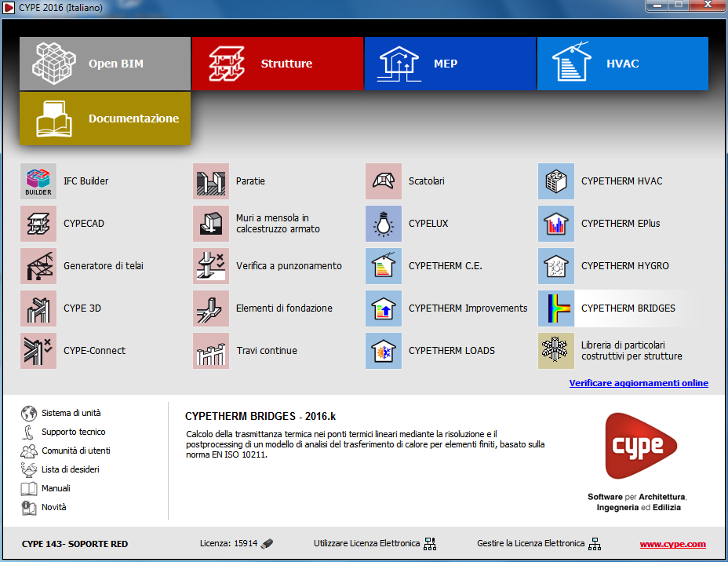The width and height of the screenshot is (728, 562).
Task: Launch CYPETHERM HVAC from its icon
Action: 556,181
